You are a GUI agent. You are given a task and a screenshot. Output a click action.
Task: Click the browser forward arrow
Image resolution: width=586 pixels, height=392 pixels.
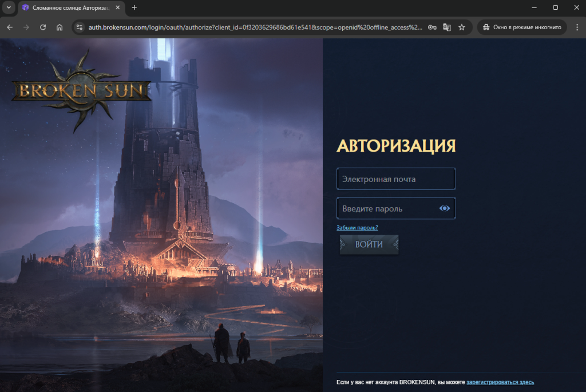point(26,27)
